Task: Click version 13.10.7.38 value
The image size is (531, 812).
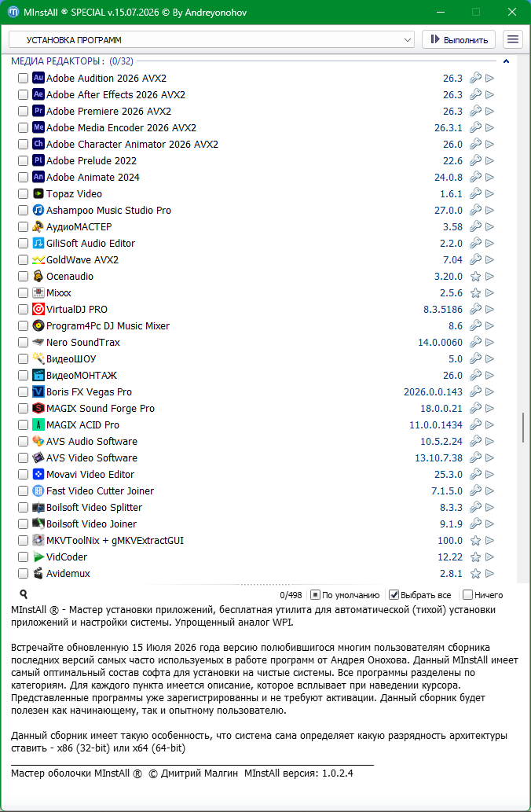Action: (439, 457)
